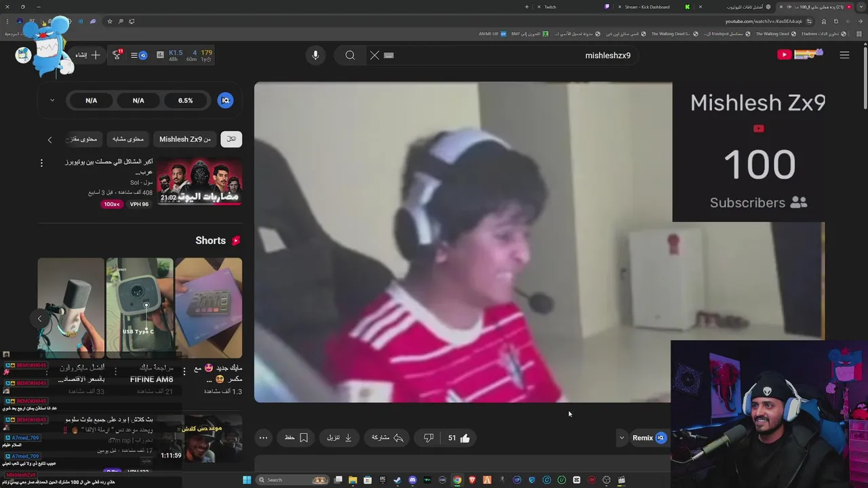Click the main video player
The height and width of the screenshot is (488, 868).
click(539, 242)
